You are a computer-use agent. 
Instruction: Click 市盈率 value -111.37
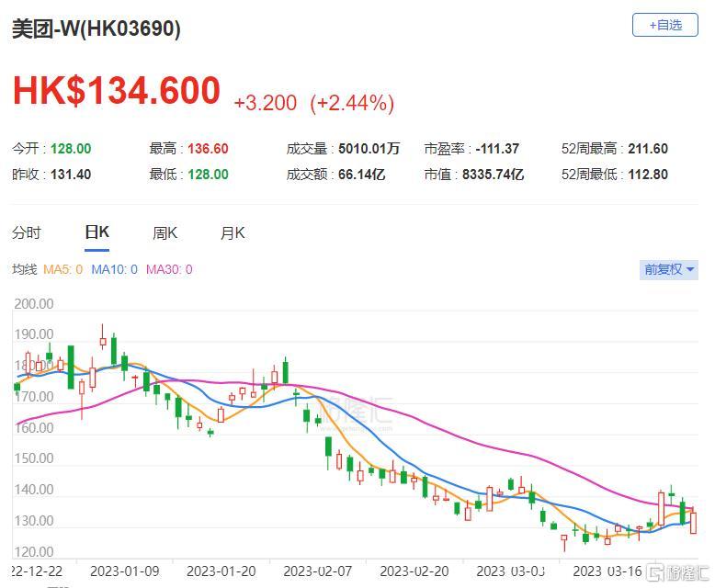tap(497, 149)
